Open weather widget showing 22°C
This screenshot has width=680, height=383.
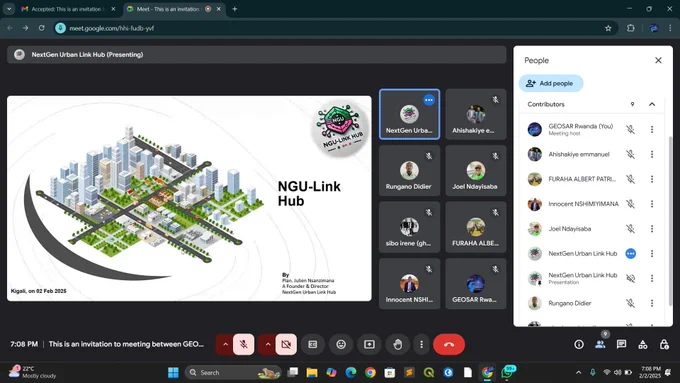[33, 372]
